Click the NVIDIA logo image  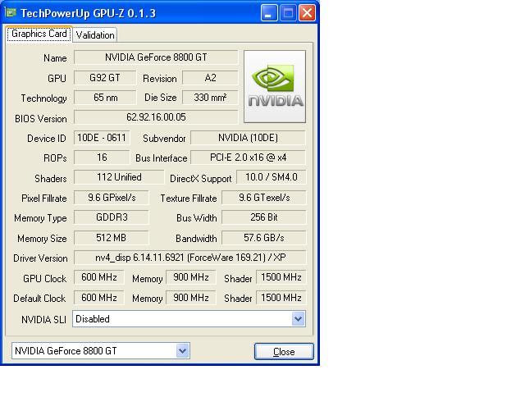coord(275,86)
